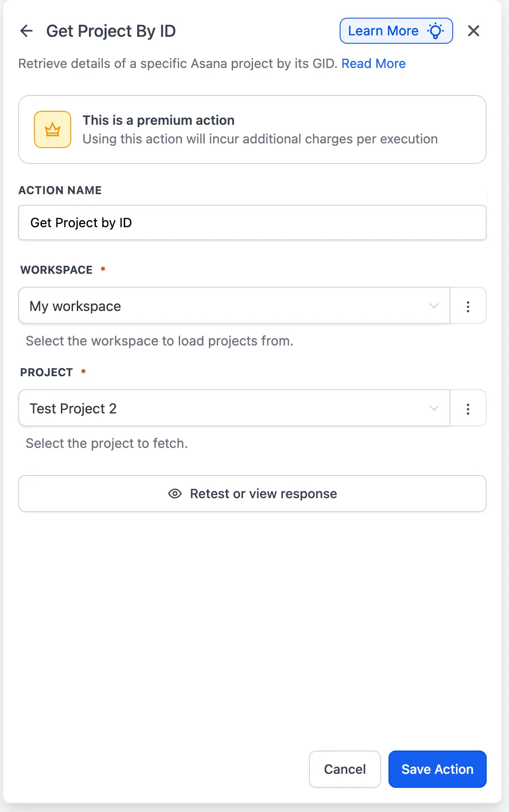Focus the Action Name input field
Viewport: 509px width, 812px height.
(252, 223)
